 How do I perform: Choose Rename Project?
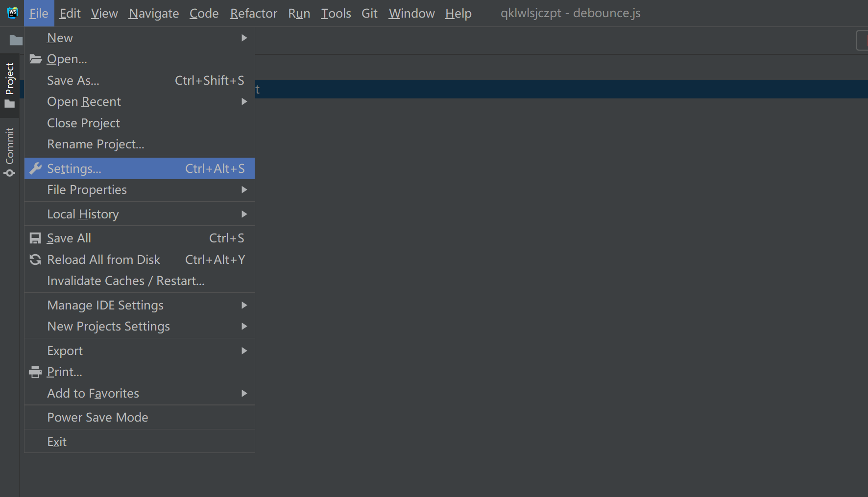click(x=96, y=144)
